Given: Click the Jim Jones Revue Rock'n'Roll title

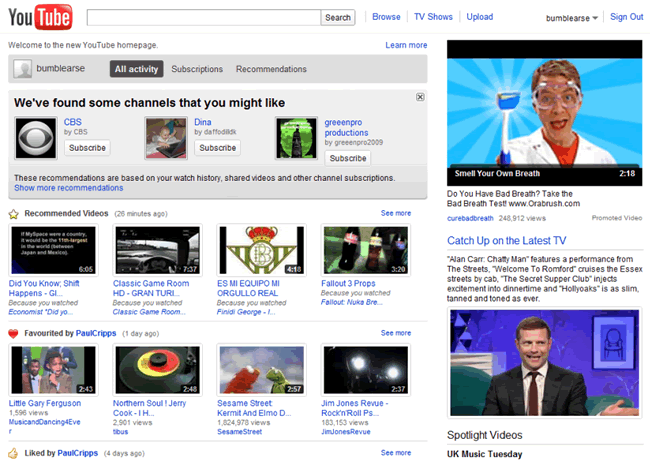Looking at the screenshot, I should click(x=354, y=408).
